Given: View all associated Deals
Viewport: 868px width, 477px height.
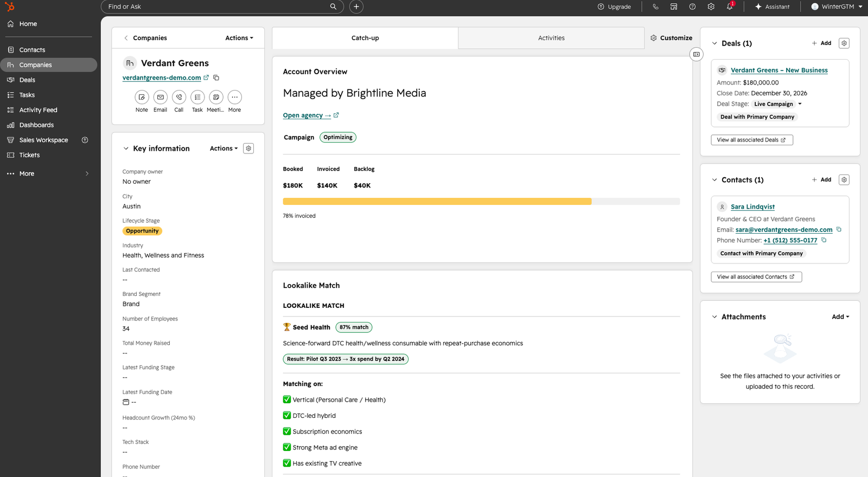Looking at the screenshot, I should pos(752,140).
